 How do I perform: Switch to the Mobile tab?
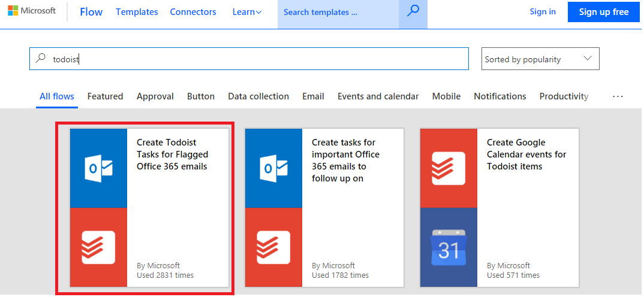[x=447, y=96]
